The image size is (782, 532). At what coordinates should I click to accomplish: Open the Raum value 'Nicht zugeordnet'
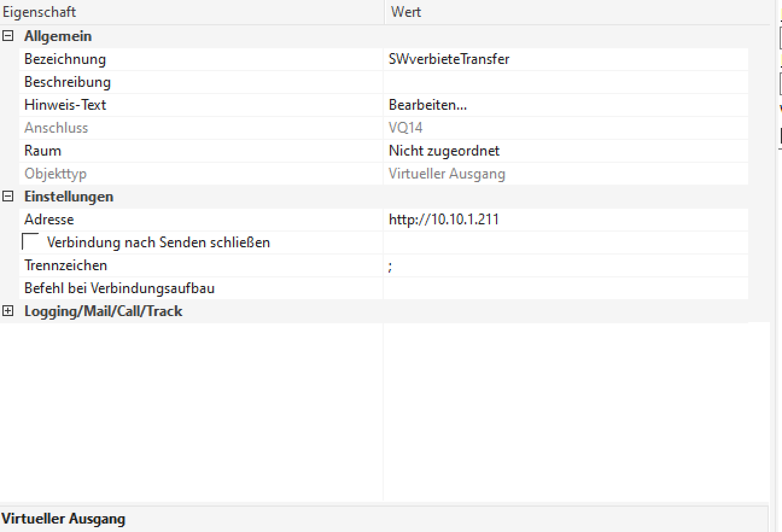tap(444, 151)
